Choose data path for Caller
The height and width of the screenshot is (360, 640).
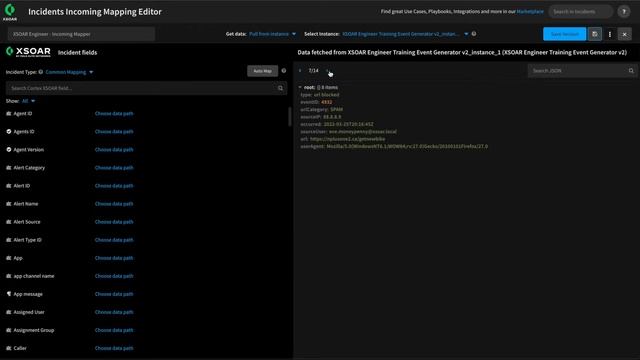click(114, 348)
